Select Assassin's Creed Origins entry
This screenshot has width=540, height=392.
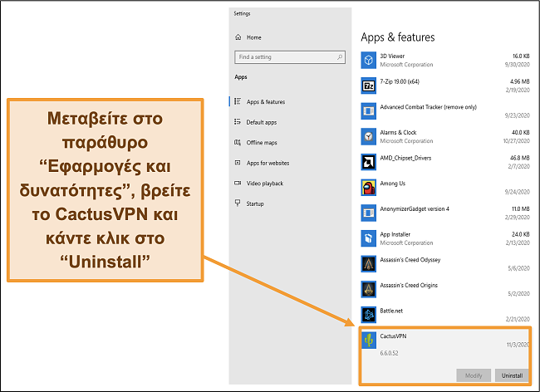click(409, 286)
